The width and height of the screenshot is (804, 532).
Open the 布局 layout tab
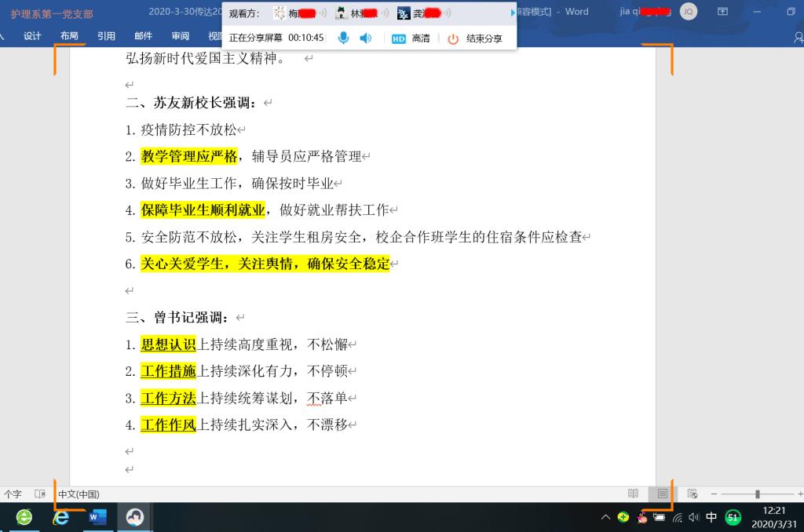(69, 36)
